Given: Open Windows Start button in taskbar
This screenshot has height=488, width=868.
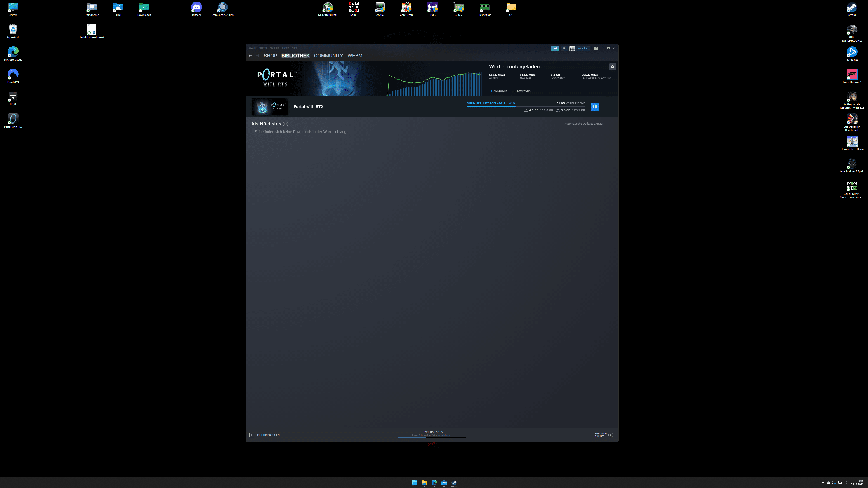Looking at the screenshot, I should click(x=414, y=483).
